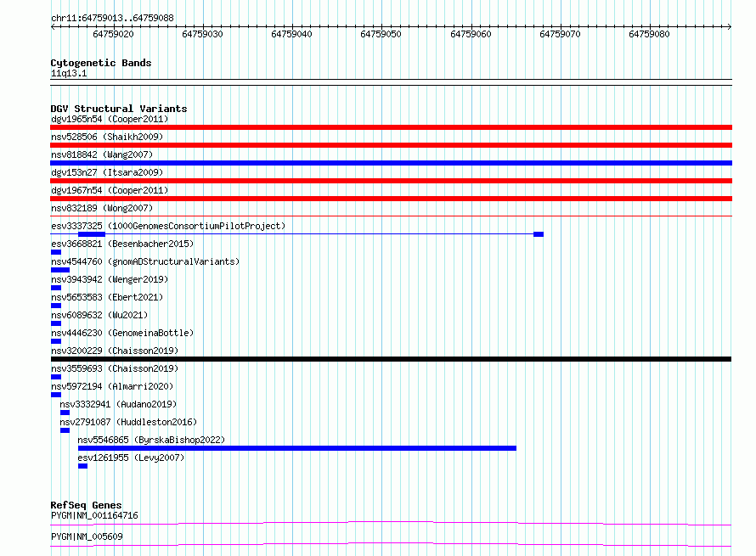Click the blue marker under nsv5972194
756x556 pixels.
(x=56, y=395)
